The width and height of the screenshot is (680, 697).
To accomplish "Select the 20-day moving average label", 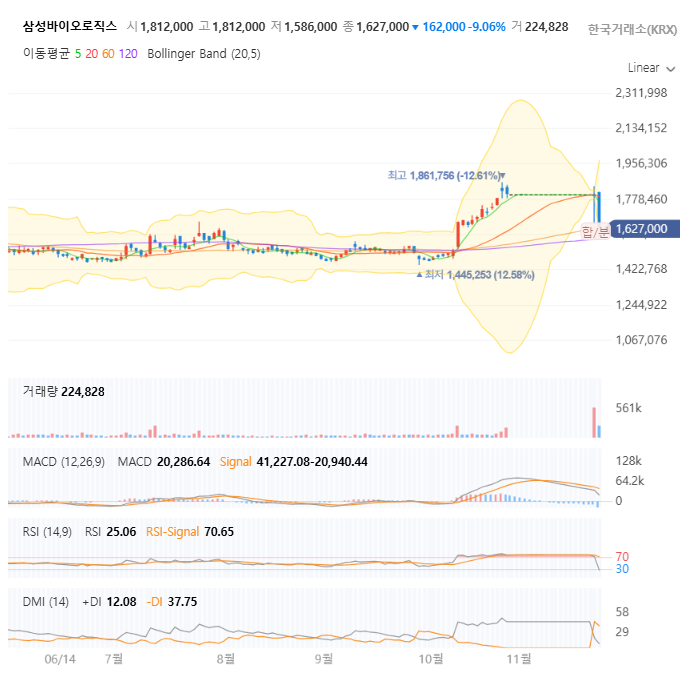I will 92,54.
